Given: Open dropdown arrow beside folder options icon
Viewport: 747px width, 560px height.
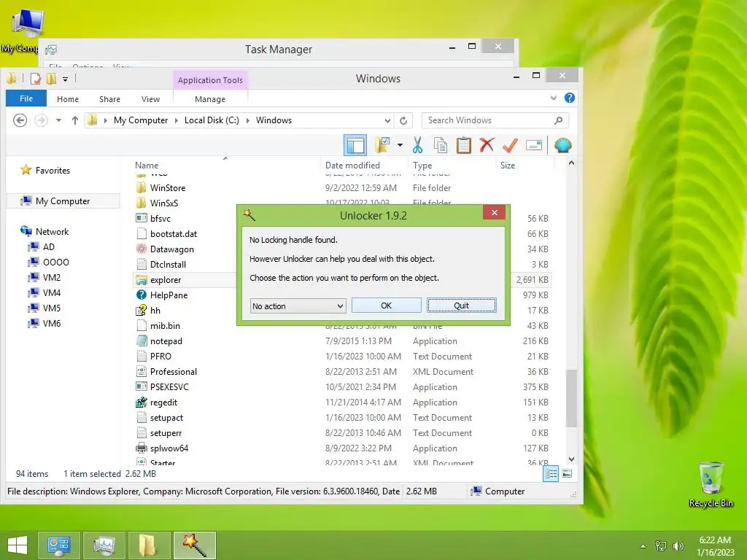Looking at the screenshot, I should (x=400, y=145).
